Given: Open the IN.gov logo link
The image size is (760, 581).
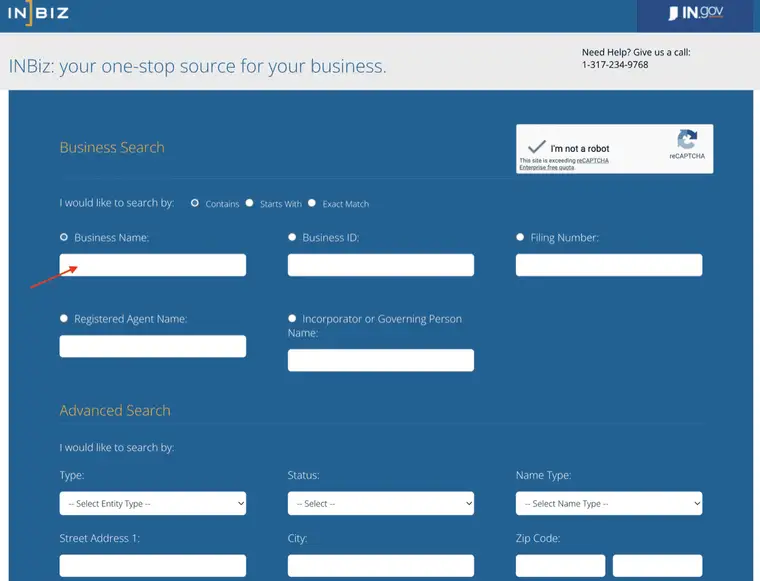Looking at the screenshot, I should point(696,13).
